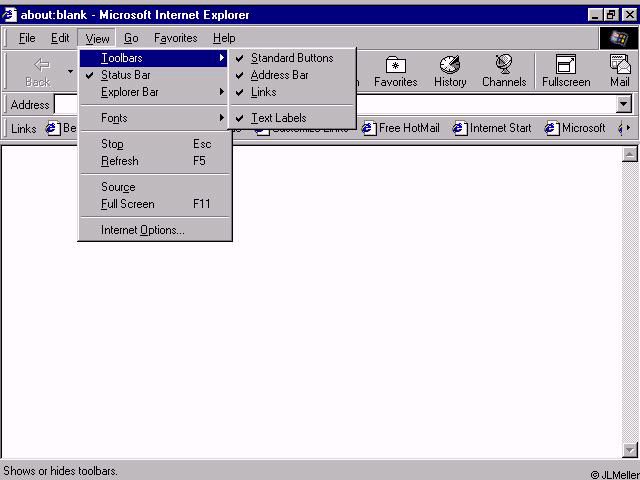The width and height of the screenshot is (640, 480).
Task: Open the Back history dropdown arrow
Action: coord(70,71)
